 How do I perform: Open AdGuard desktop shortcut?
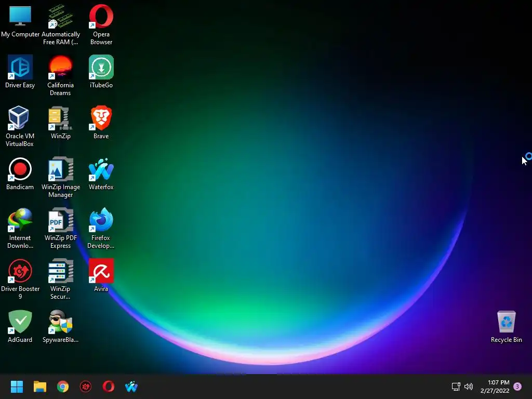coord(20,326)
